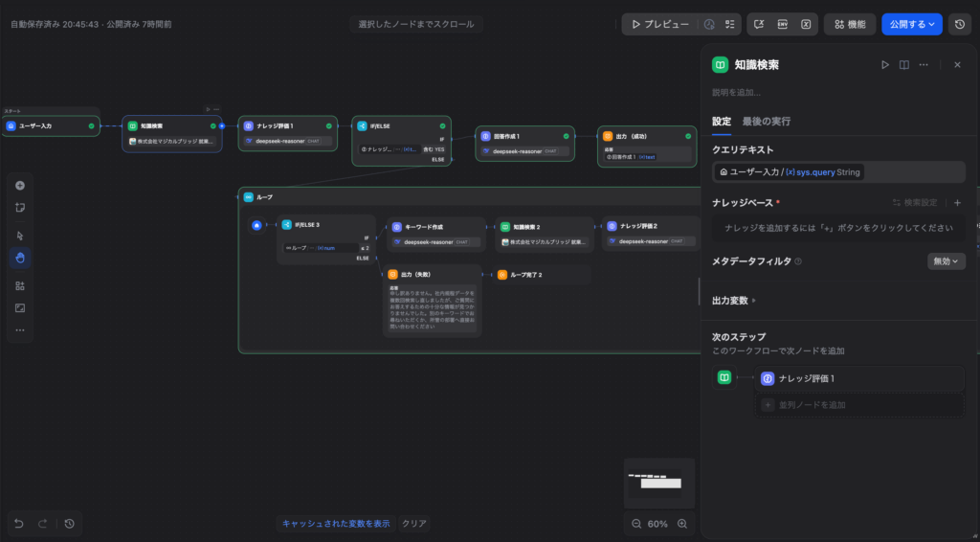Viewport: 980px width, 542px height.
Task: Select the sys.query variable in query text
Action: [790, 172]
